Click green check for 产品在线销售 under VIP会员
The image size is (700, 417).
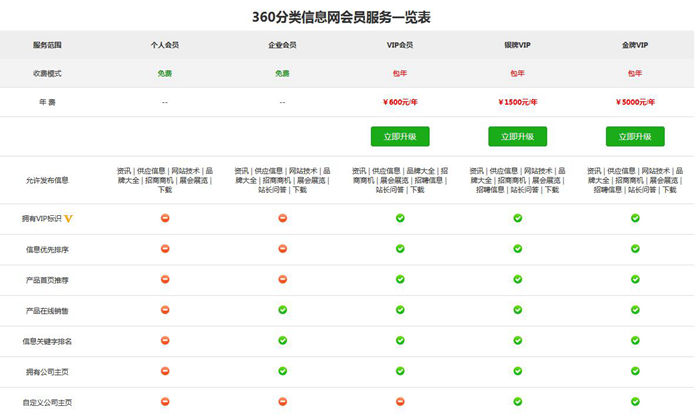(x=400, y=310)
